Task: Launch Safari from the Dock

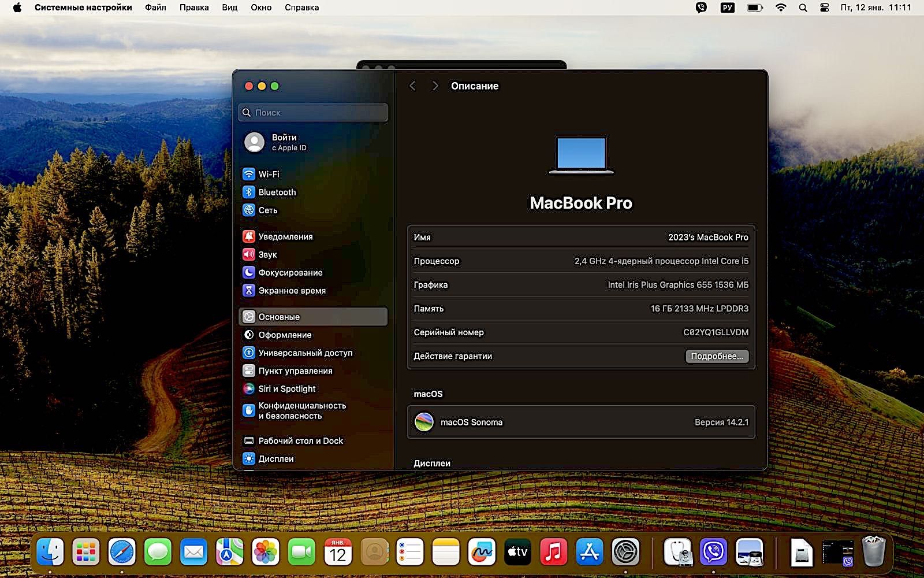Action: pyautogui.click(x=122, y=553)
